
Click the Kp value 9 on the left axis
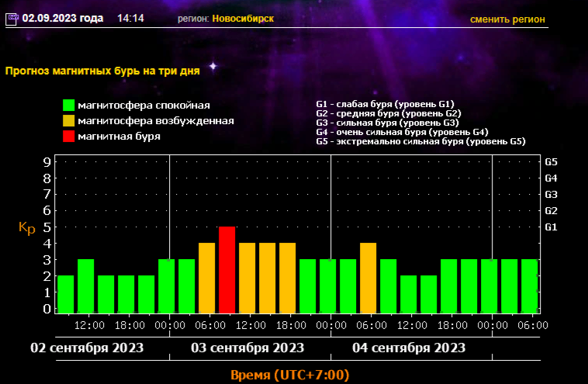47,162
